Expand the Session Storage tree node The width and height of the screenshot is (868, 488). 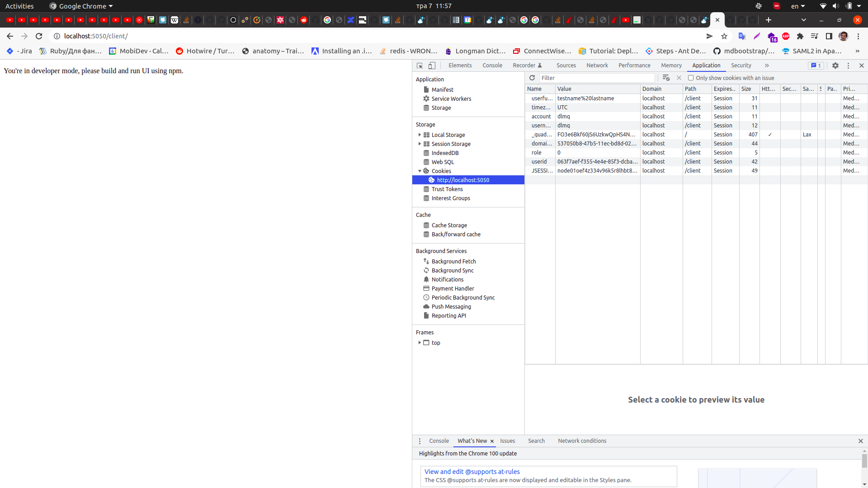[420, 144]
